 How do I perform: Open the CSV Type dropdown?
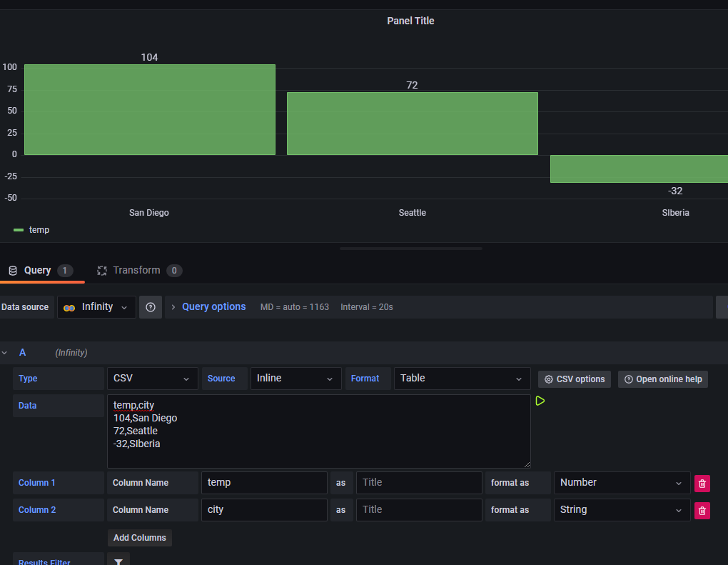(x=152, y=379)
